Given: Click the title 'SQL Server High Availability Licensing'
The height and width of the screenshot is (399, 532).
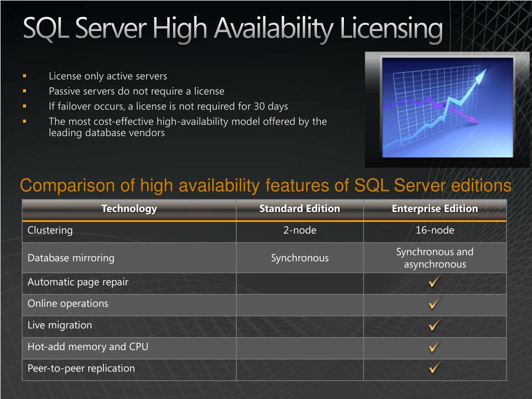Looking at the screenshot, I should (x=233, y=27).
